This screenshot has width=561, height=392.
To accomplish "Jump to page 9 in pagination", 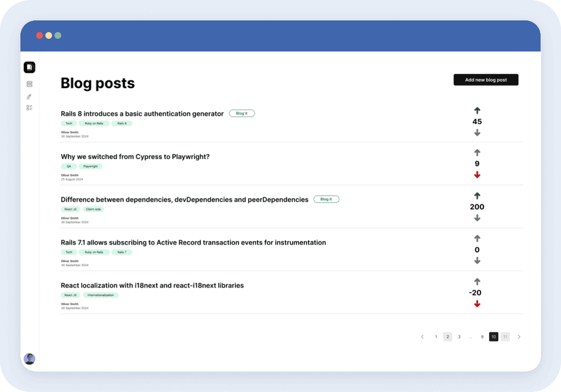I will coord(482,337).
